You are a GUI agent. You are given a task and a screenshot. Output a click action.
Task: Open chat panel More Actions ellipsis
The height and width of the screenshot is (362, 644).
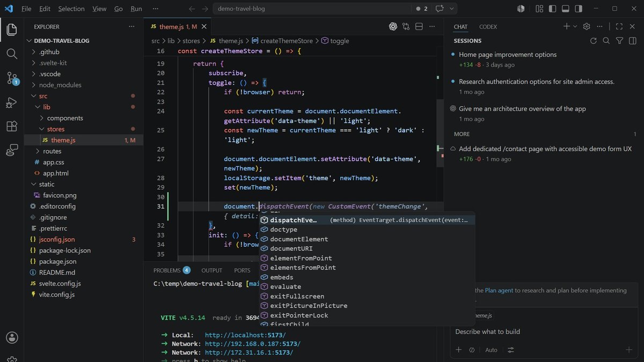coord(600,26)
